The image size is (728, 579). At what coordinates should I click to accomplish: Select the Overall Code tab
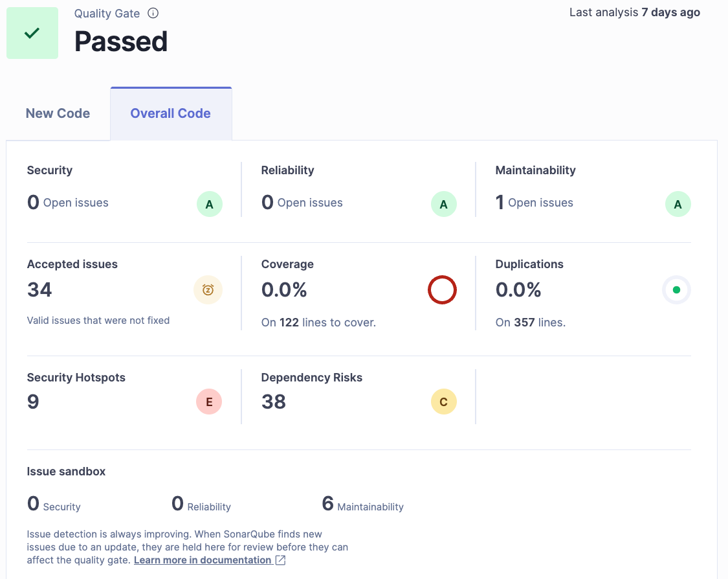click(170, 113)
